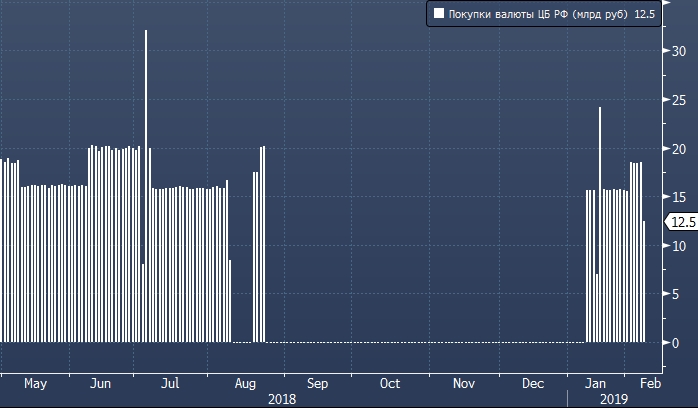This screenshot has height=408, width=698.
Task: Click the 30 tick on the value axis
Action: 677,51
